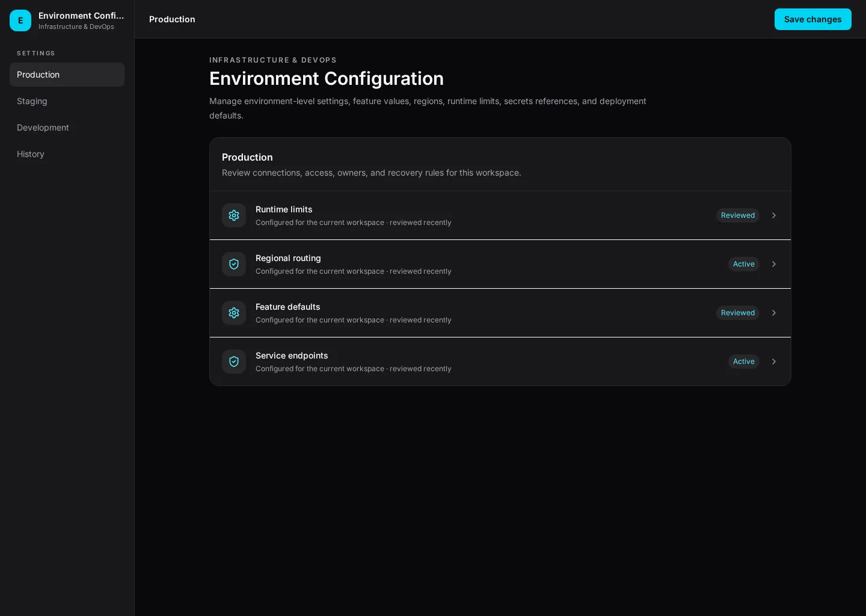Viewport: 866px width, 616px height.
Task: Open the Regional routing title
Action: [x=288, y=258]
